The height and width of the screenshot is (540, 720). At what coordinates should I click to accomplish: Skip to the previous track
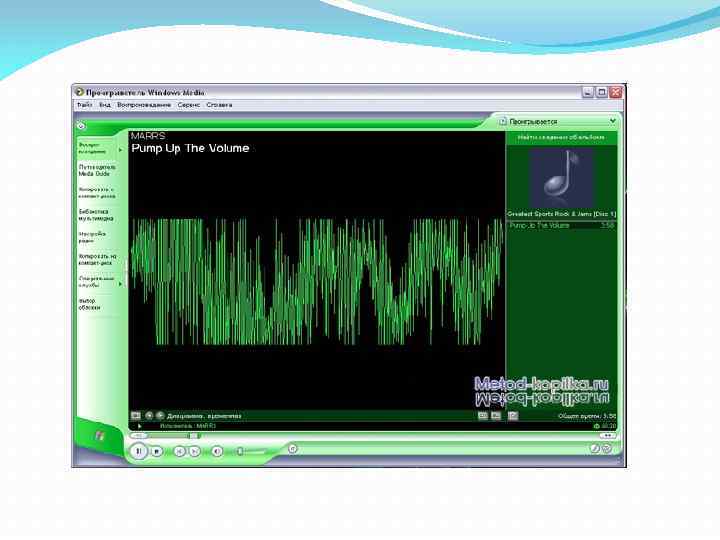(180, 451)
